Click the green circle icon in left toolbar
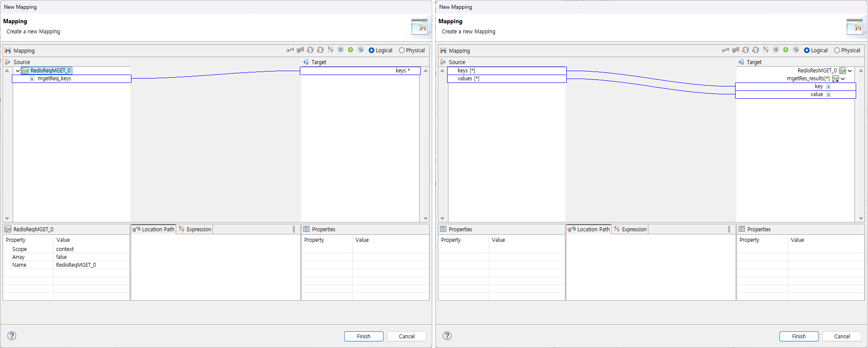Viewport: 868px width, 348px height. [351, 50]
